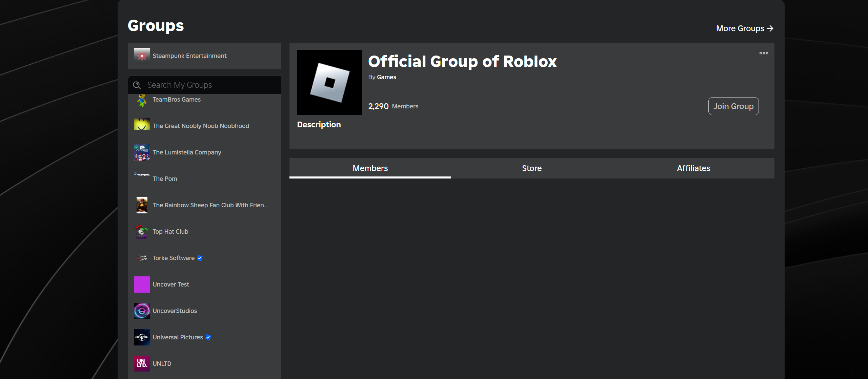This screenshot has height=379, width=868.
Task: Select The Lumistella Company from the list
Action: pyautogui.click(x=187, y=152)
